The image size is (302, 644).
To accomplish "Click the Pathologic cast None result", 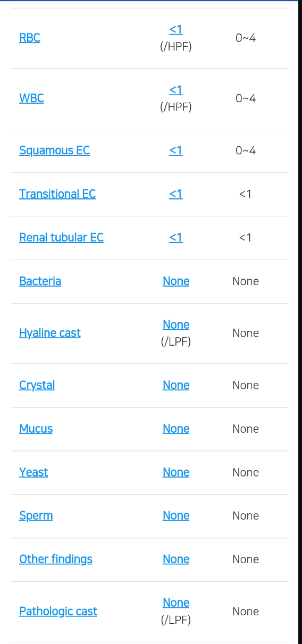I will click(x=176, y=603).
